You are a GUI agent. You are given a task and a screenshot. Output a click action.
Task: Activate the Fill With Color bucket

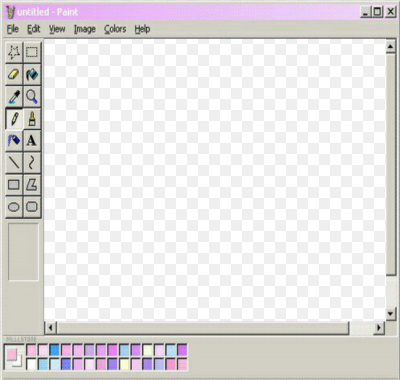tap(32, 74)
